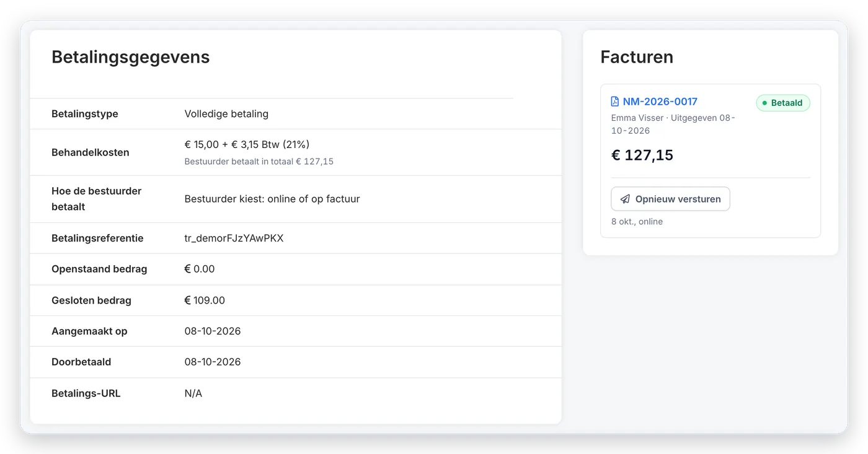Viewport: 868px width, 454px height.
Task: Click the Betaald status badge
Action: pos(783,103)
